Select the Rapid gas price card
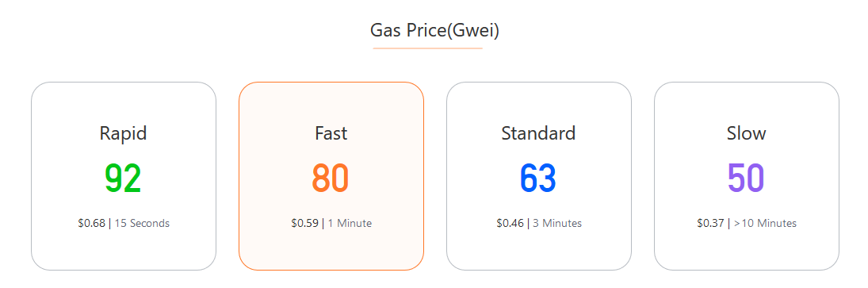 point(124,176)
